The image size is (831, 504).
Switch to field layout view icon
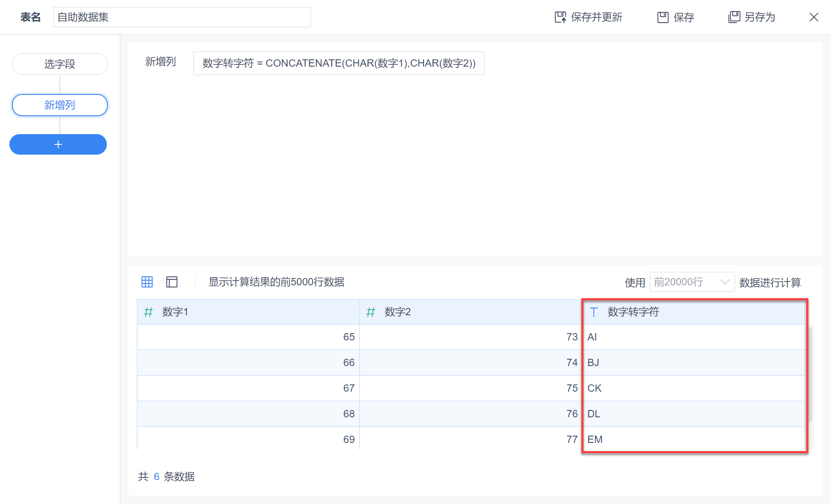(x=172, y=282)
